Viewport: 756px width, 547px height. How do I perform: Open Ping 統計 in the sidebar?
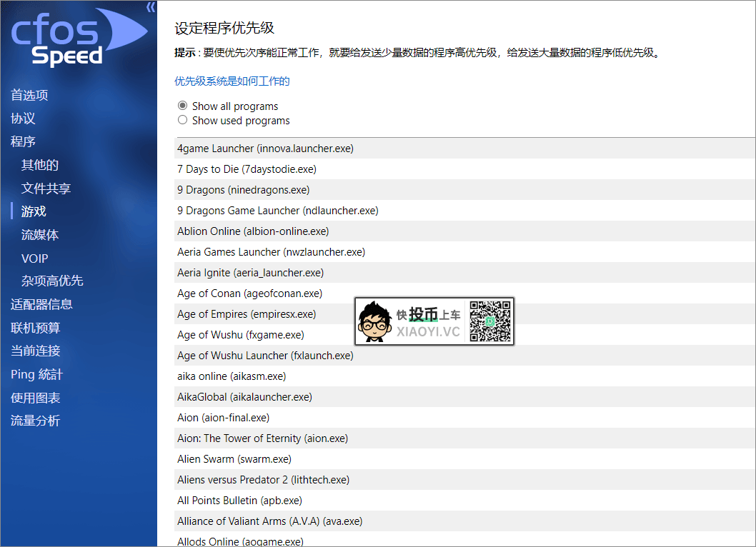36,374
